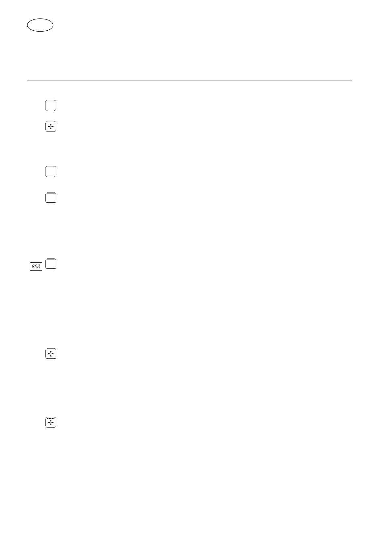
Task: Click the oven symbol next to ECO display
Action: coord(51,264)
